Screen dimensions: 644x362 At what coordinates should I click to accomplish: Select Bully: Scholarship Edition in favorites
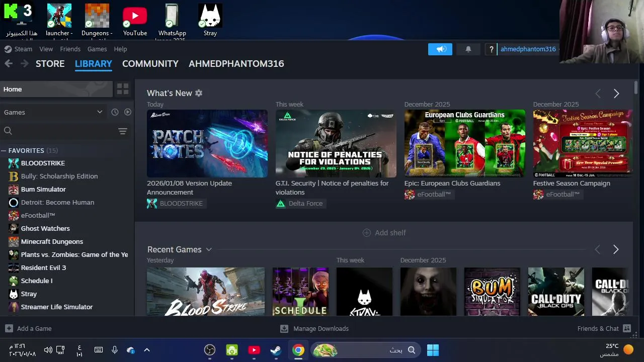pyautogui.click(x=59, y=176)
